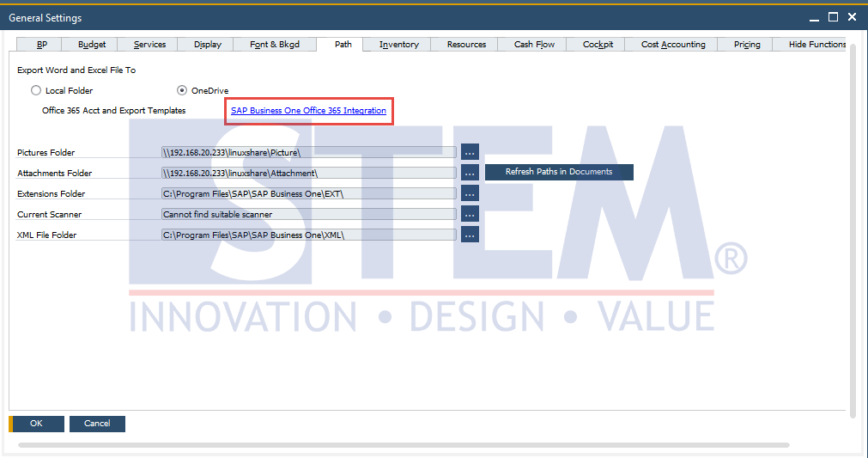Click into the Attachments Folder path field

309,173
